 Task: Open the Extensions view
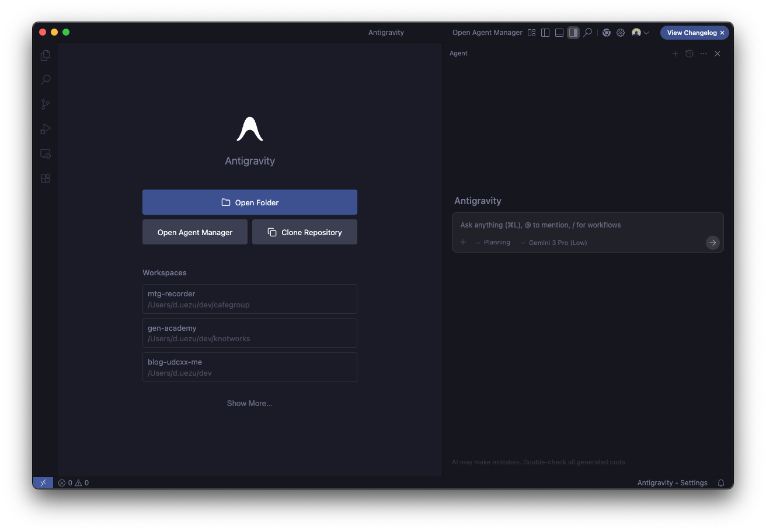pyautogui.click(x=46, y=178)
